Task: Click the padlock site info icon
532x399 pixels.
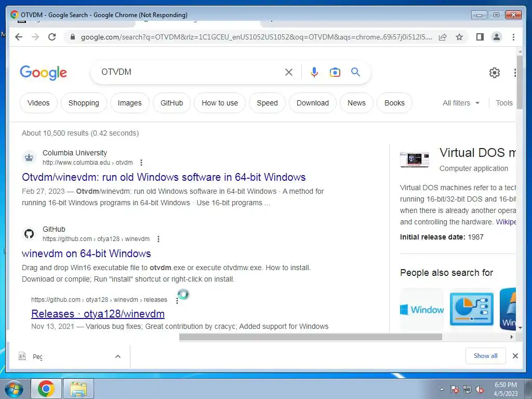Action: point(72,37)
